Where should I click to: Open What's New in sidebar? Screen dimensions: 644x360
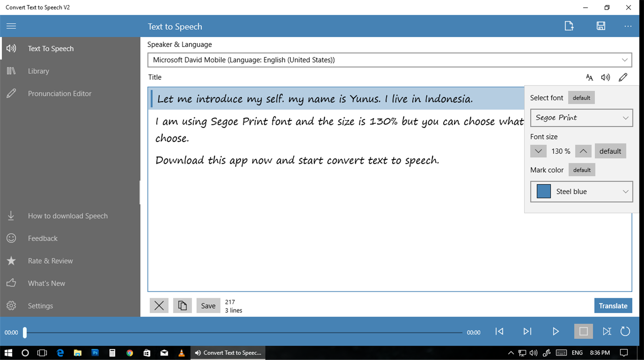[71, 283]
